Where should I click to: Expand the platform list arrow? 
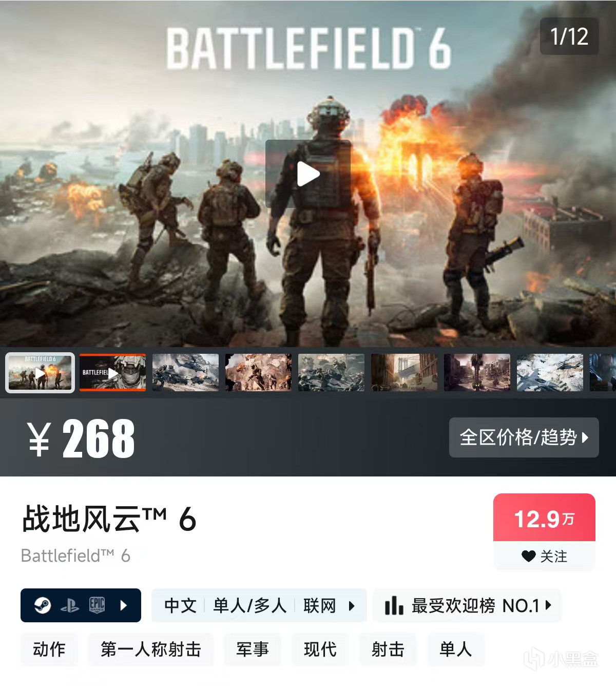(123, 605)
